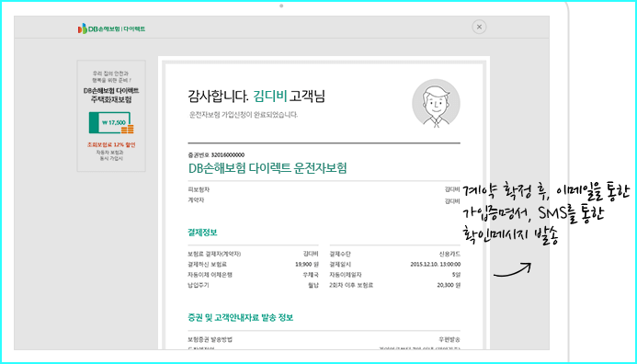Click the DB손해보험 다이렉트 logo in header
The width and height of the screenshot is (637, 364).
click(112, 28)
